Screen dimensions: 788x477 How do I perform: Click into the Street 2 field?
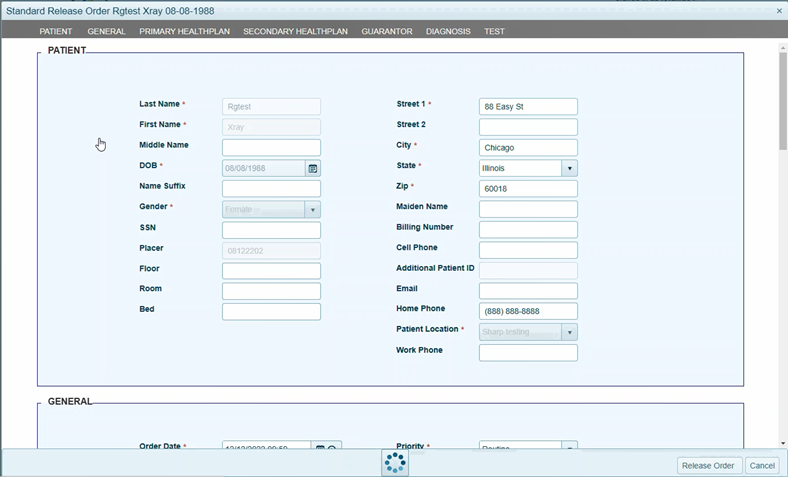pos(528,127)
